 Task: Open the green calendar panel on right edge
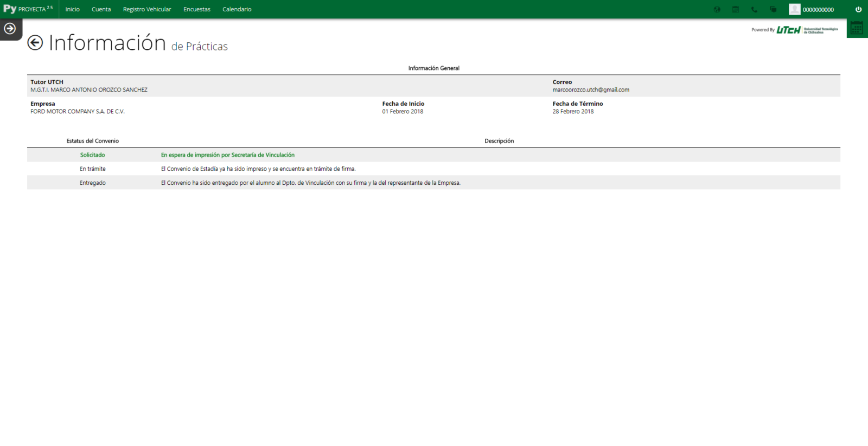tap(857, 29)
